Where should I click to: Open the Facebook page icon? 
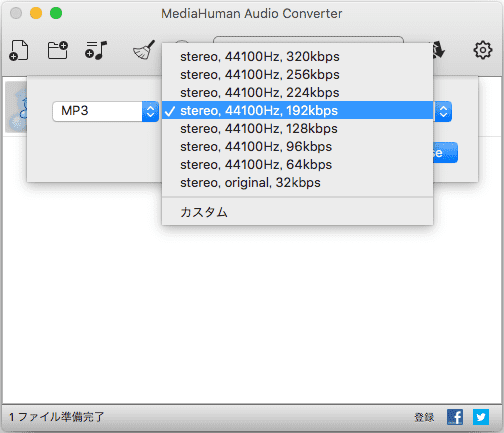pos(455,417)
